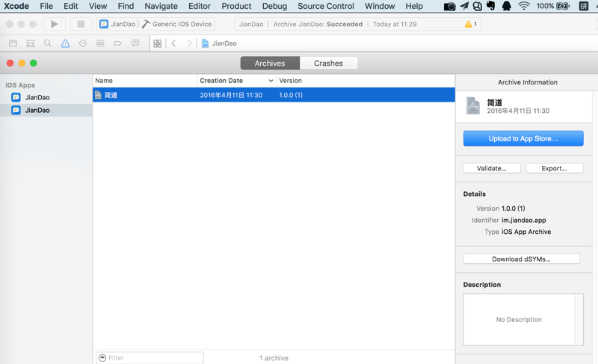
Task: Click the JianDao project file icon in jump bar
Action: coord(205,43)
